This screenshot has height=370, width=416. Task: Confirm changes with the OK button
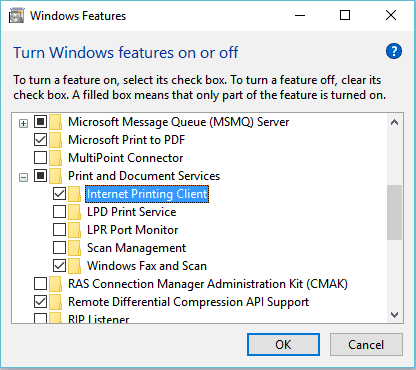click(x=283, y=345)
